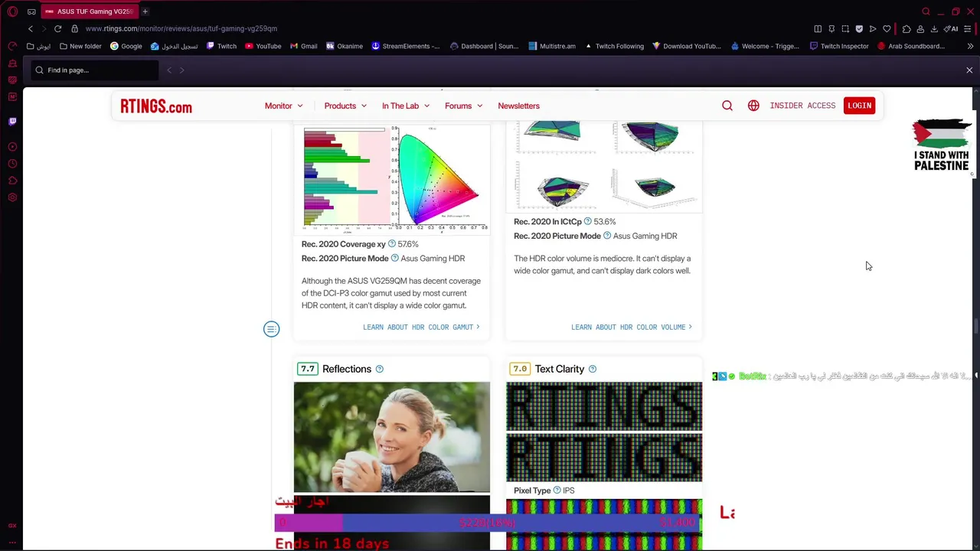This screenshot has height=551, width=980.
Task: Take a snapshot with the capture icon
Action: 845,29
